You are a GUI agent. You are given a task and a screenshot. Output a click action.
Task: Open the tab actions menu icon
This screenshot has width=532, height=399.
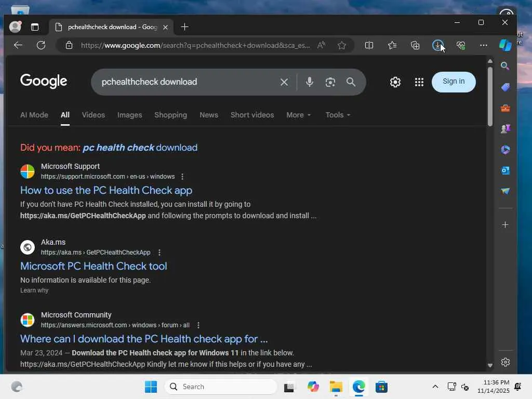[x=35, y=27]
